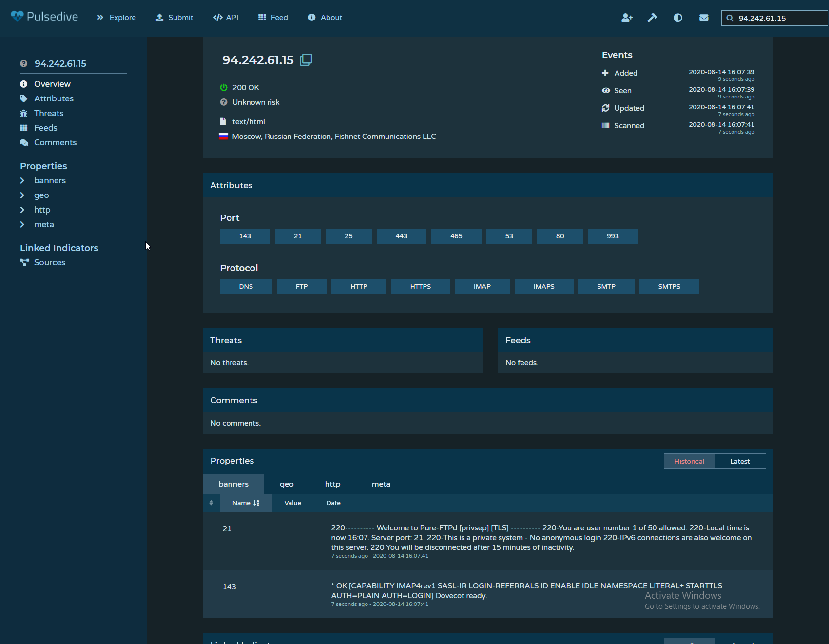Click the Date column header
The height and width of the screenshot is (644, 829).
click(333, 503)
